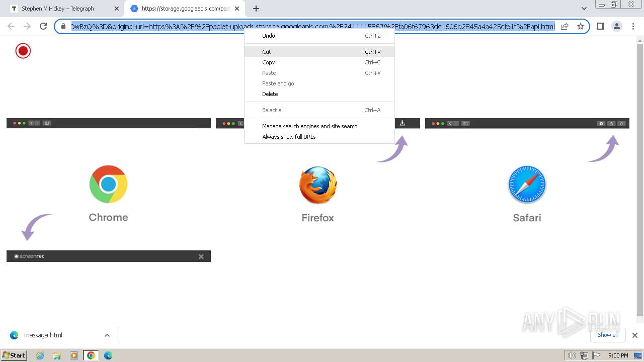Open the side panel button

click(x=600, y=26)
